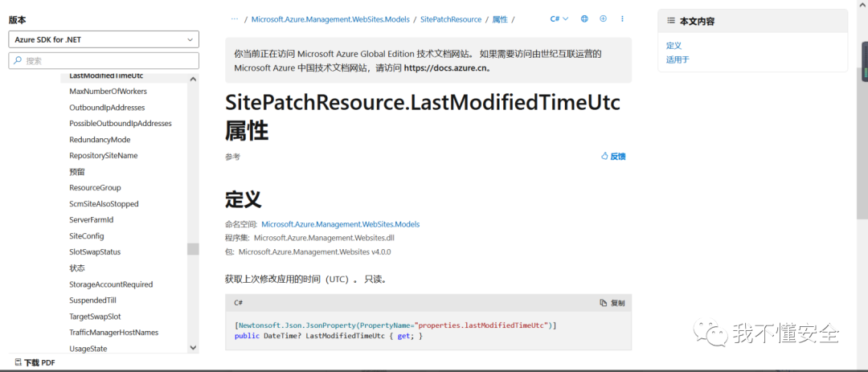Click the Microsoft.Azure.Management.Websites.dll assembly text

(x=324, y=238)
